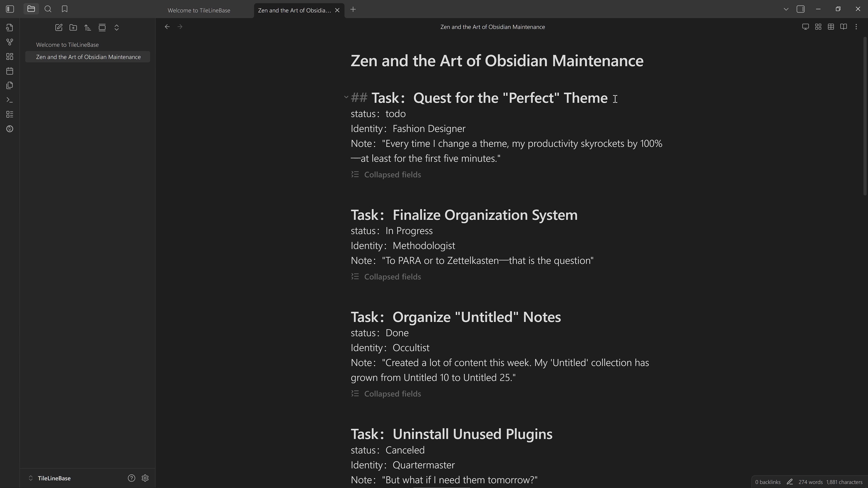Toggle reading view with the book icon
Viewport: 868px width, 488px height.
coord(843,27)
